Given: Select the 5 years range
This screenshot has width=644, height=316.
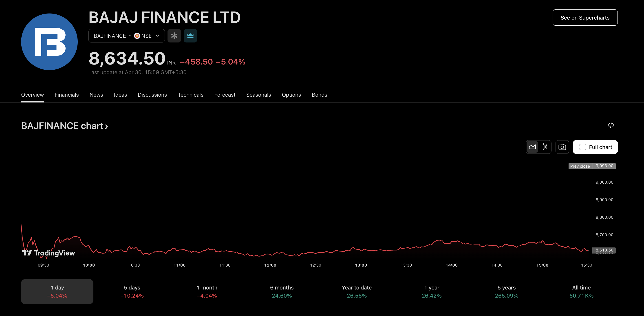Looking at the screenshot, I should tap(507, 292).
